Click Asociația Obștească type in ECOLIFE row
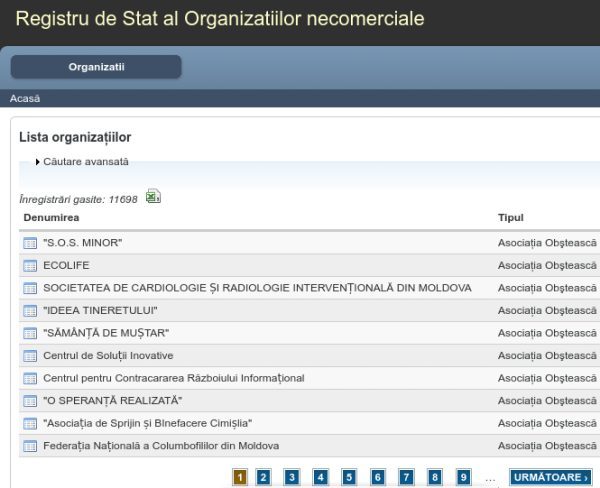This screenshot has height=488, width=600. [547, 265]
